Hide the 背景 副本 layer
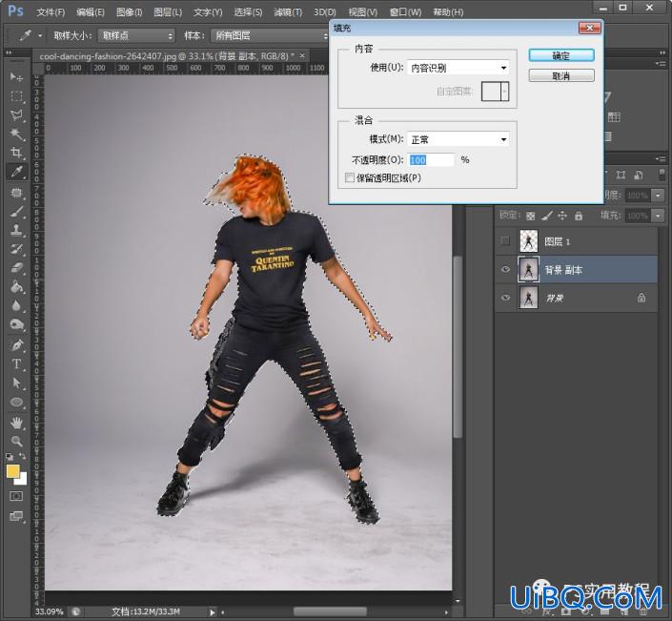 pos(506,269)
